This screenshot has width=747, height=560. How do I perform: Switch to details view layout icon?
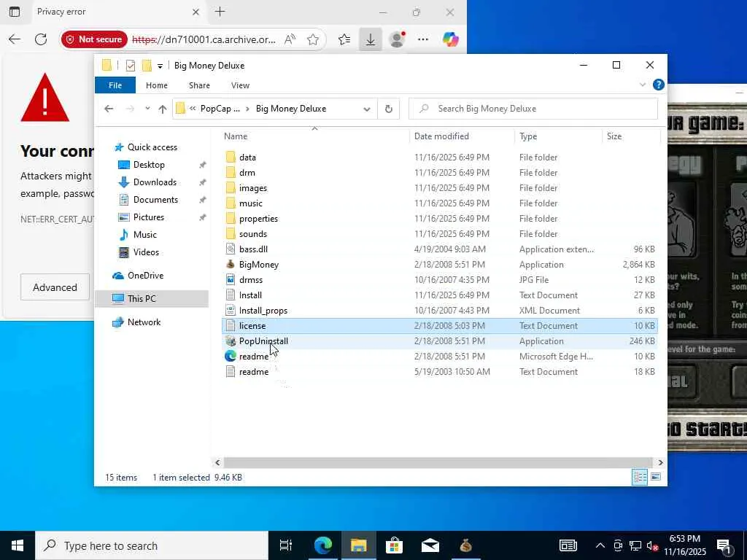[x=640, y=477]
